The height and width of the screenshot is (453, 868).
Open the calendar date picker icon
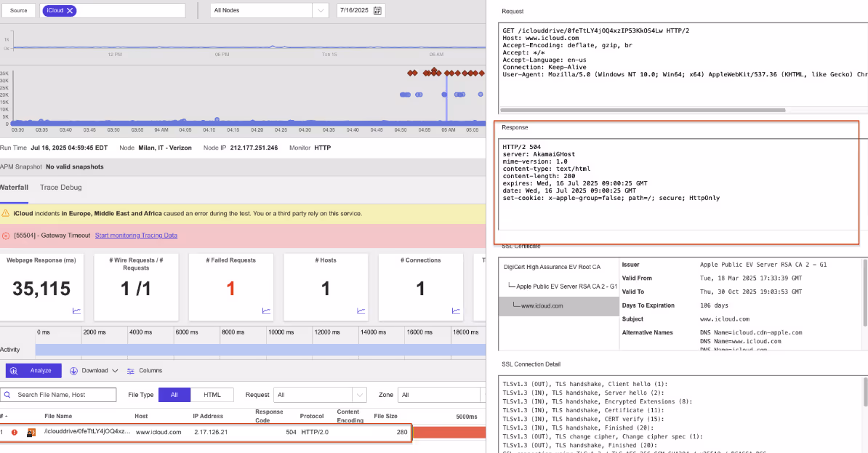pos(377,10)
